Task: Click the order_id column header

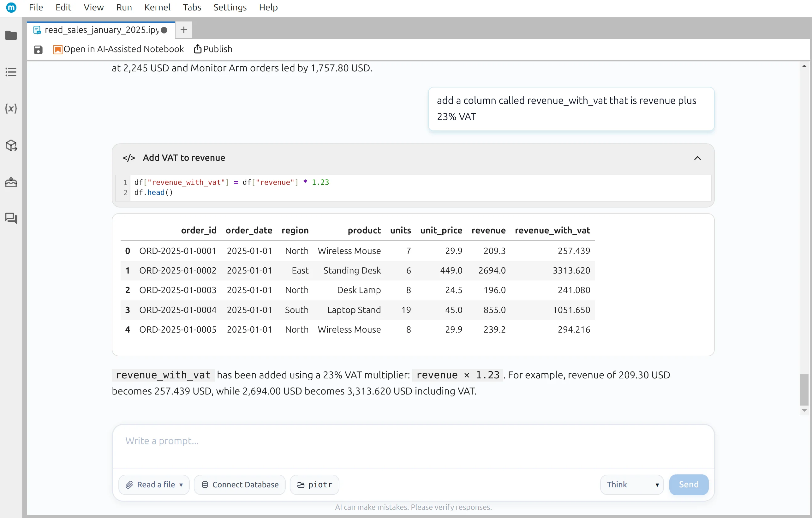Action: pyautogui.click(x=199, y=230)
